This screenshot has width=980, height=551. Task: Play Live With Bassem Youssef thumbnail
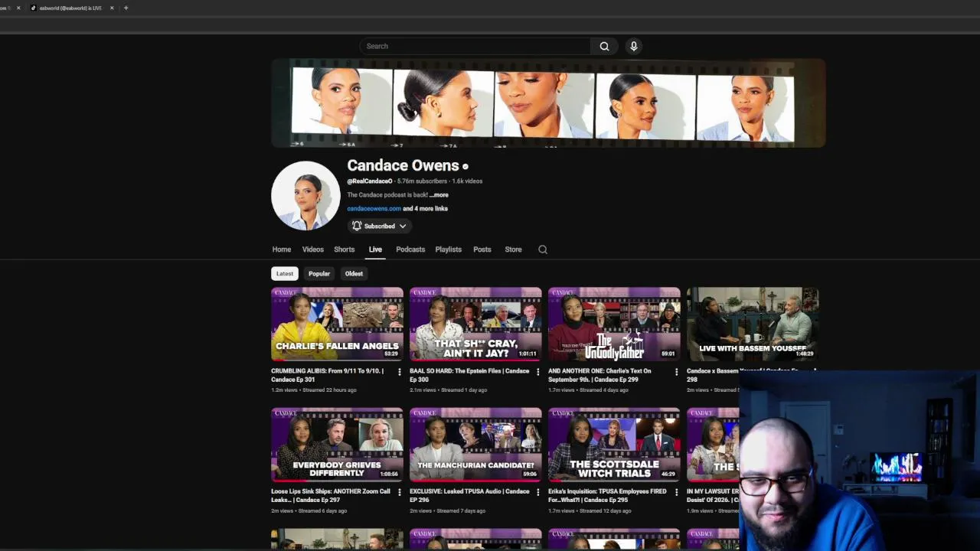[753, 324]
